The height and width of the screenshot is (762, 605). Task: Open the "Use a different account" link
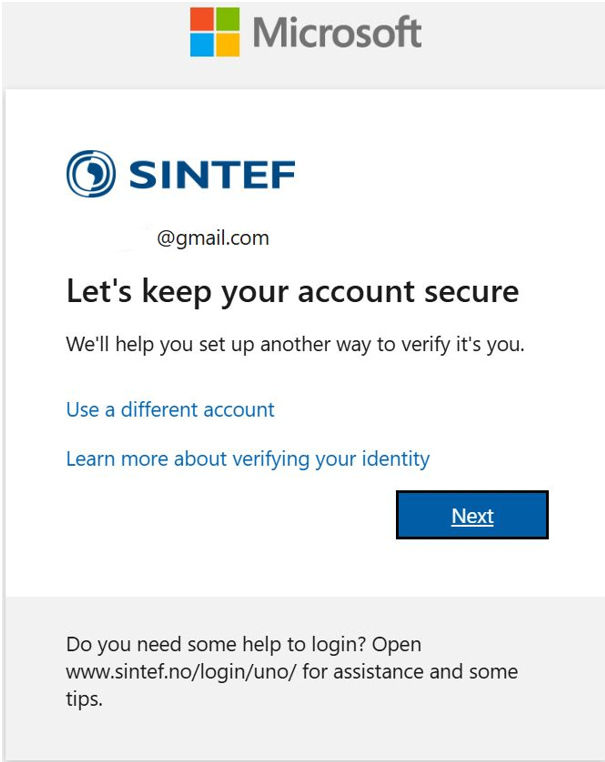pyautogui.click(x=170, y=410)
